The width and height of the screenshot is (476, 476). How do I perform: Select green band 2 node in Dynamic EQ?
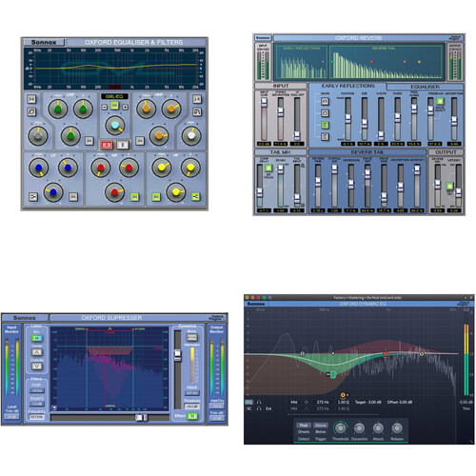point(333,375)
